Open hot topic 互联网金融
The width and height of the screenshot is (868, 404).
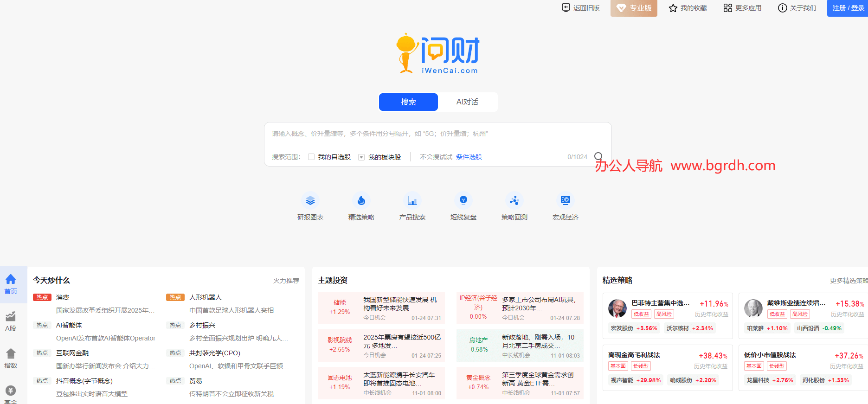(x=72, y=353)
